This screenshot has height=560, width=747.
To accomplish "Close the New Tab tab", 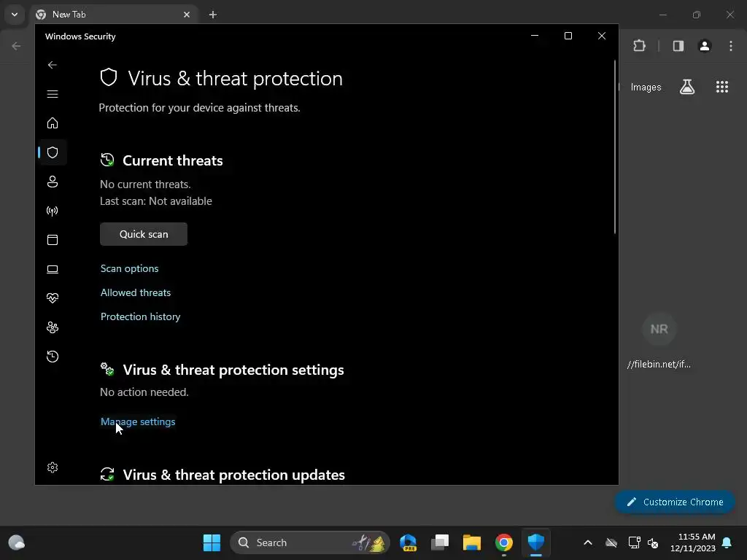I will coord(187,15).
